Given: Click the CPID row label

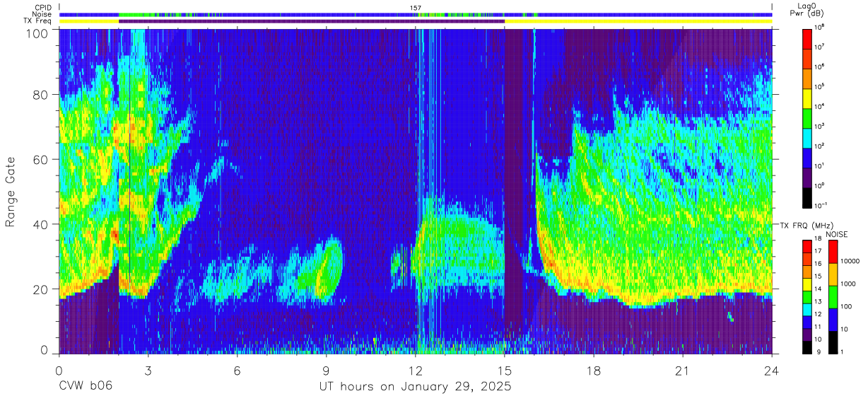Looking at the screenshot, I should [42, 8].
